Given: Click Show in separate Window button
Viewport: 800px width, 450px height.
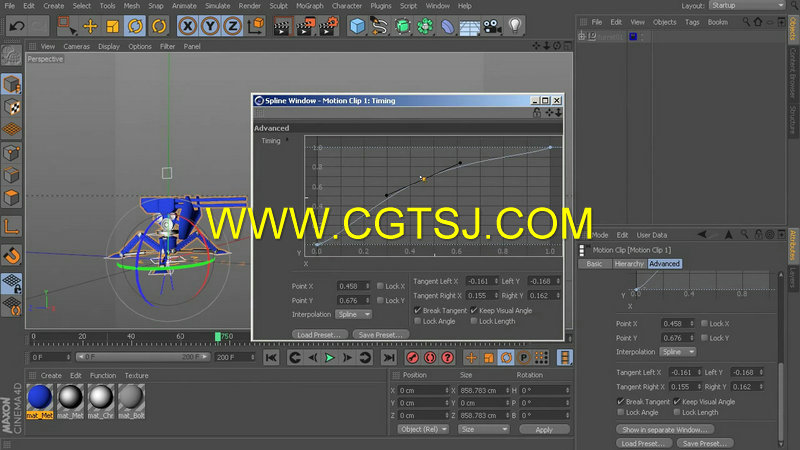Looking at the screenshot, I should pos(665,430).
